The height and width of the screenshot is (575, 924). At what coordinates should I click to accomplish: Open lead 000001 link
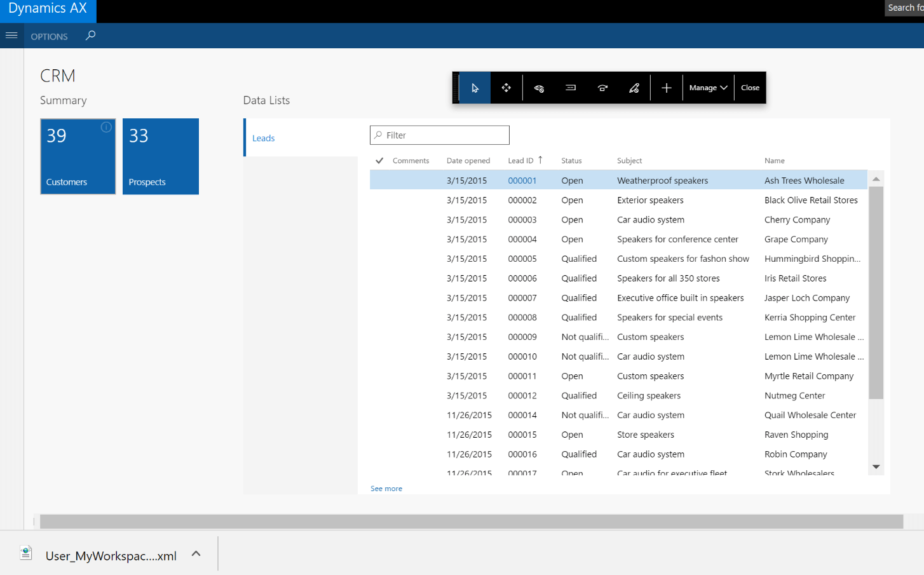522,180
